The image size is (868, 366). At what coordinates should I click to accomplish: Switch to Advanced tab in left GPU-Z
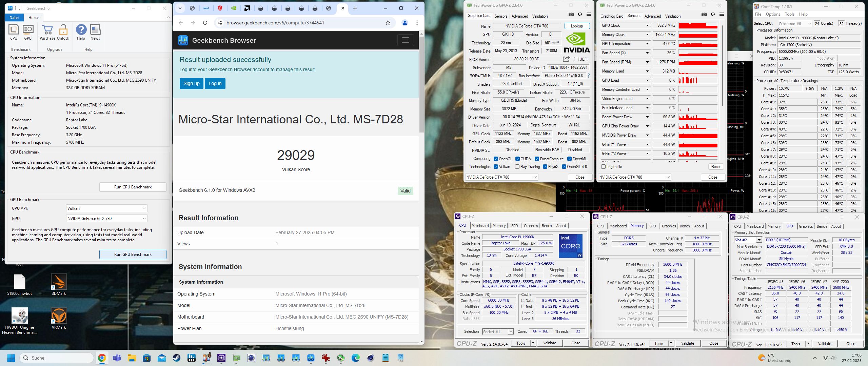(520, 16)
